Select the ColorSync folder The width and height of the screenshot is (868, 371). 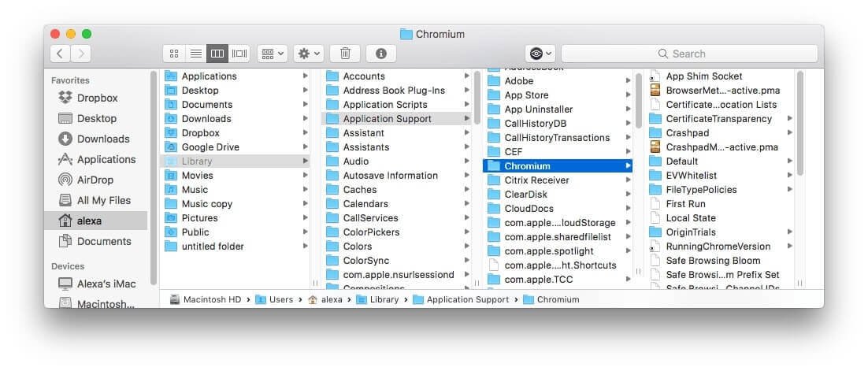[x=396, y=260]
